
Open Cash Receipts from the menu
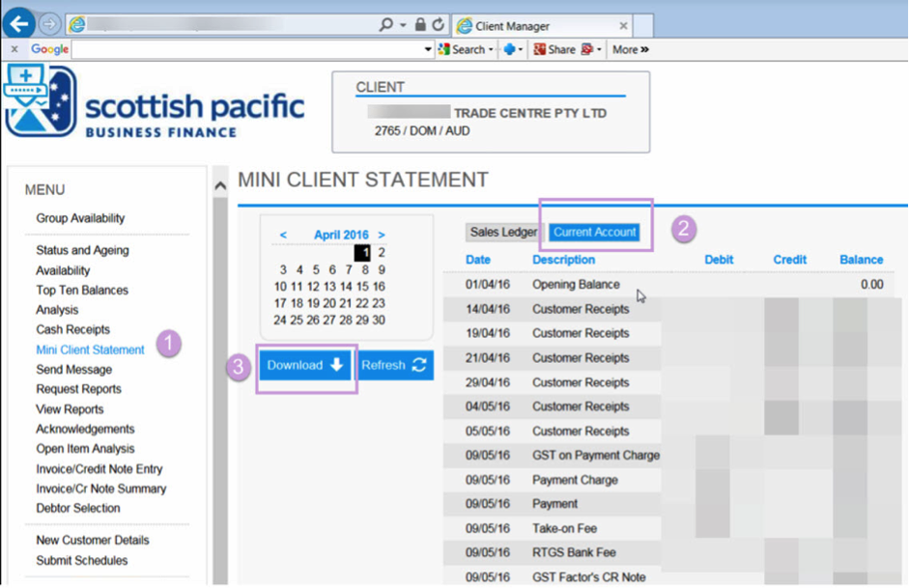(72, 330)
